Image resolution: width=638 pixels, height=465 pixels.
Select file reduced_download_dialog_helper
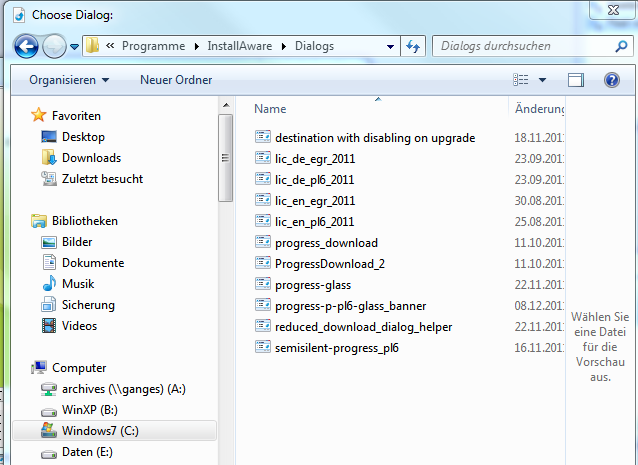(x=363, y=327)
